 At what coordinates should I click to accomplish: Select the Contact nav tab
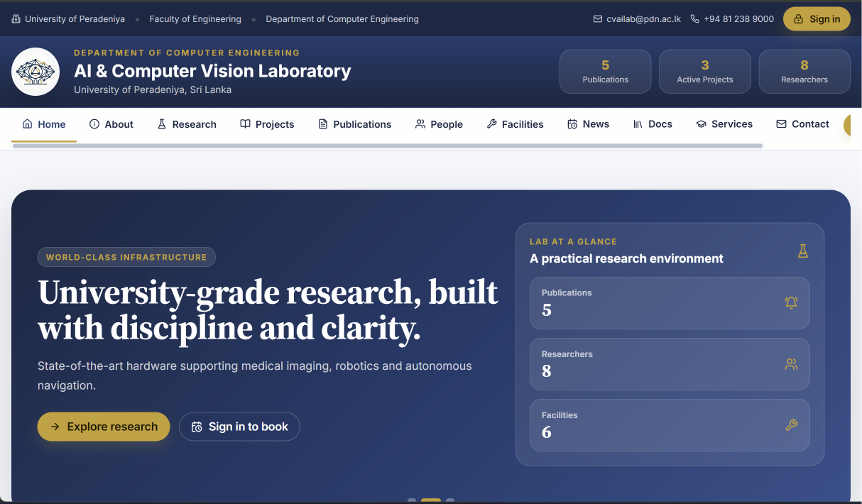(802, 124)
